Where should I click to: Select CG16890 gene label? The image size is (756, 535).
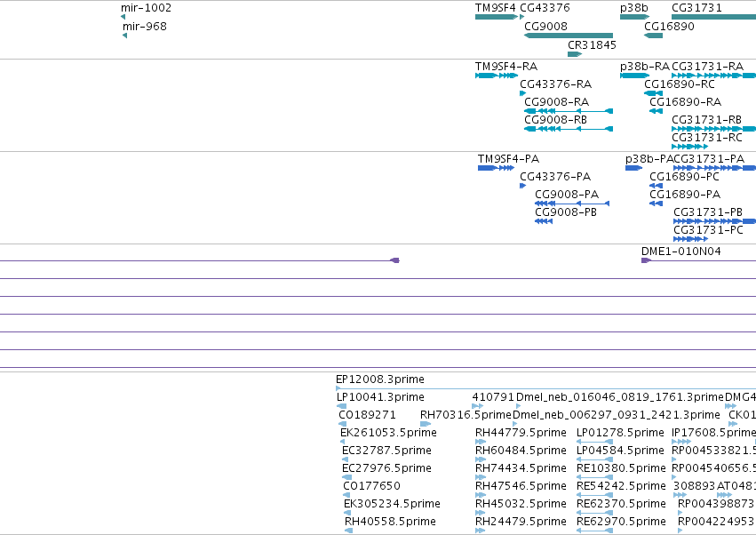[669, 26]
